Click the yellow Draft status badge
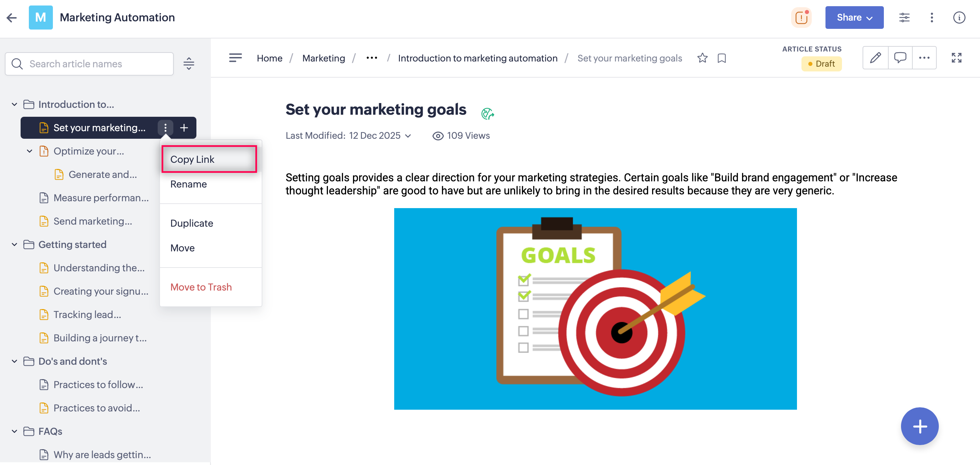 point(821,64)
